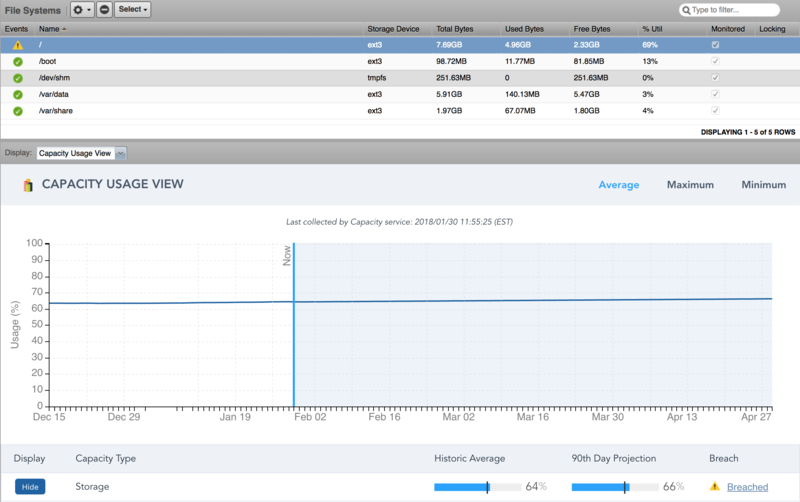Toggle Monitored checkbox for /var/data
Image resolution: width=800 pixels, height=502 pixels.
pyautogui.click(x=715, y=94)
